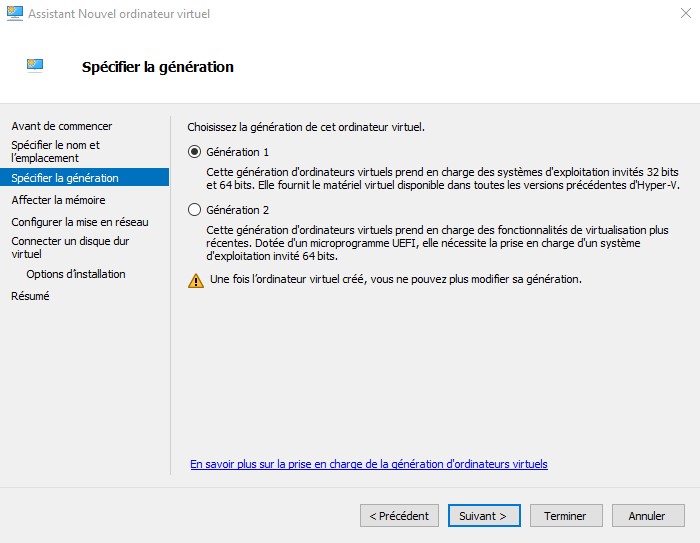Cancel the wizard with Annuler

point(648,516)
